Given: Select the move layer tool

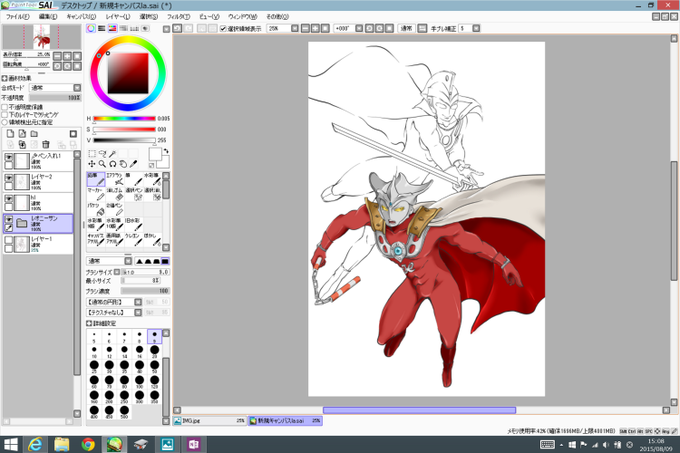Looking at the screenshot, I should (92, 164).
